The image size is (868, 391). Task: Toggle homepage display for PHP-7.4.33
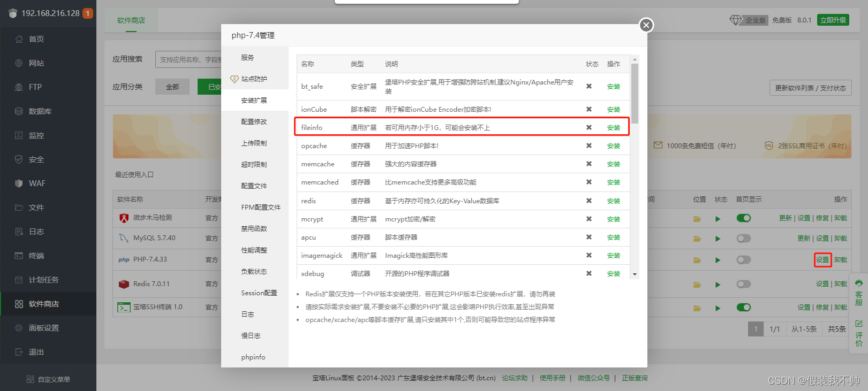[x=743, y=260]
